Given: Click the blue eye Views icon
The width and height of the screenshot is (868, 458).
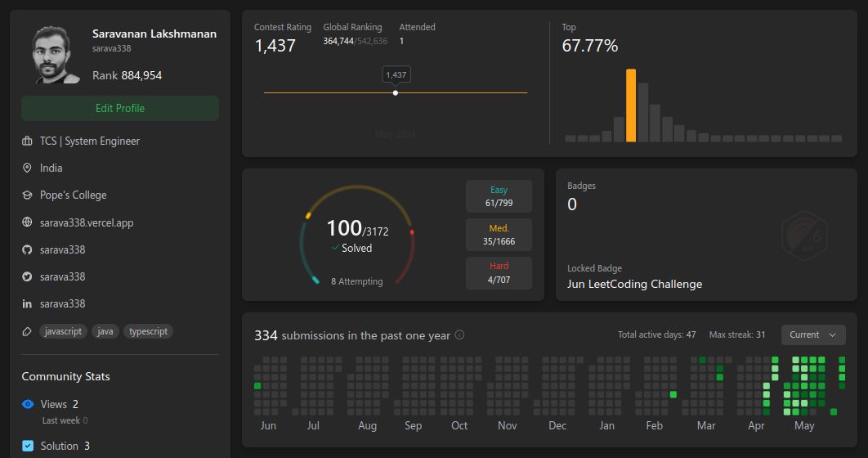Looking at the screenshot, I should [x=28, y=404].
